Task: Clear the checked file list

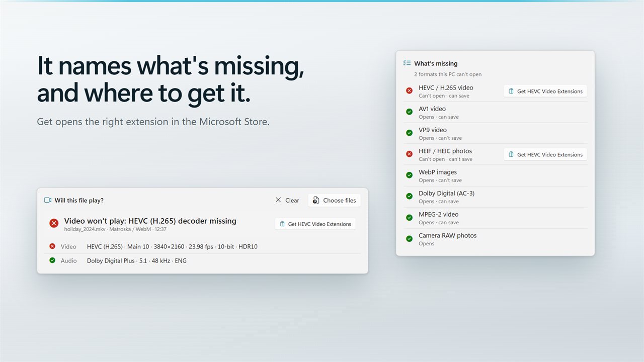Action: [x=287, y=200]
